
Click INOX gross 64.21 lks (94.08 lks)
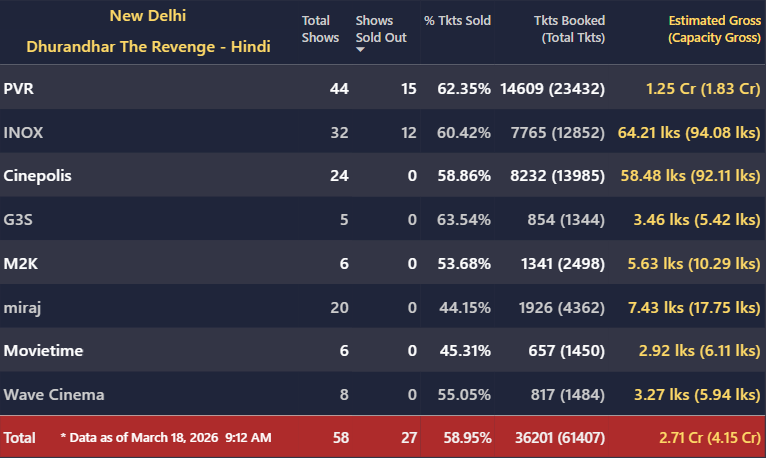(689, 133)
